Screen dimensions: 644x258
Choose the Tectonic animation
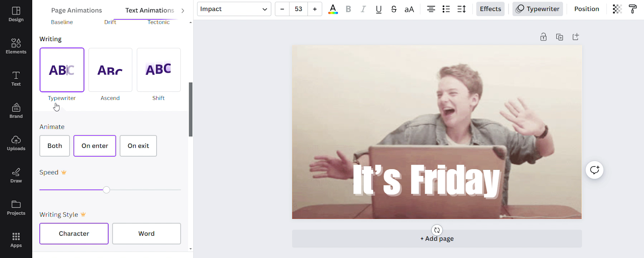pyautogui.click(x=159, y=22)
